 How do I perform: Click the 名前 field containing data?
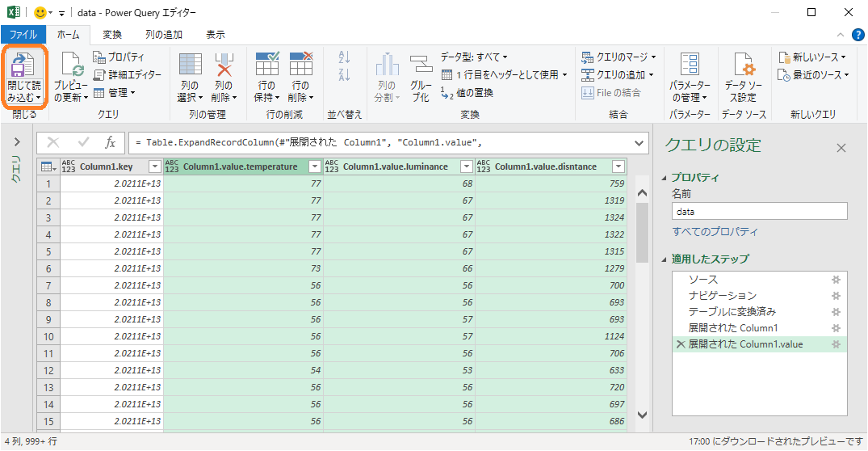[759, 211]
